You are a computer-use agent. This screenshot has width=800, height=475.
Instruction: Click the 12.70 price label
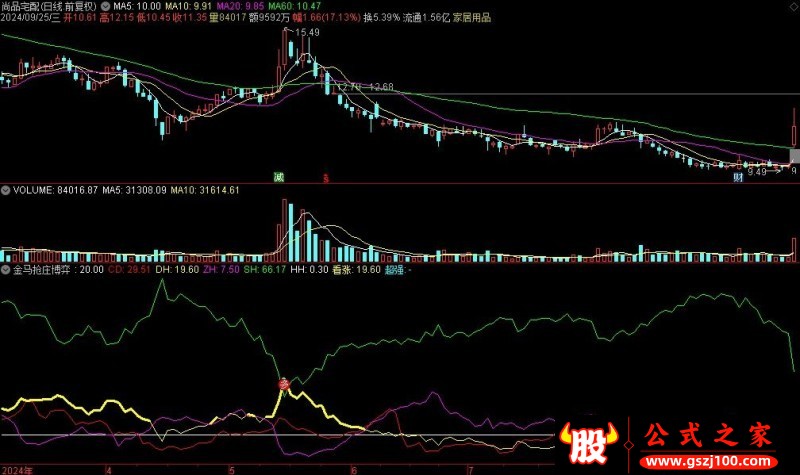(349, 87)
